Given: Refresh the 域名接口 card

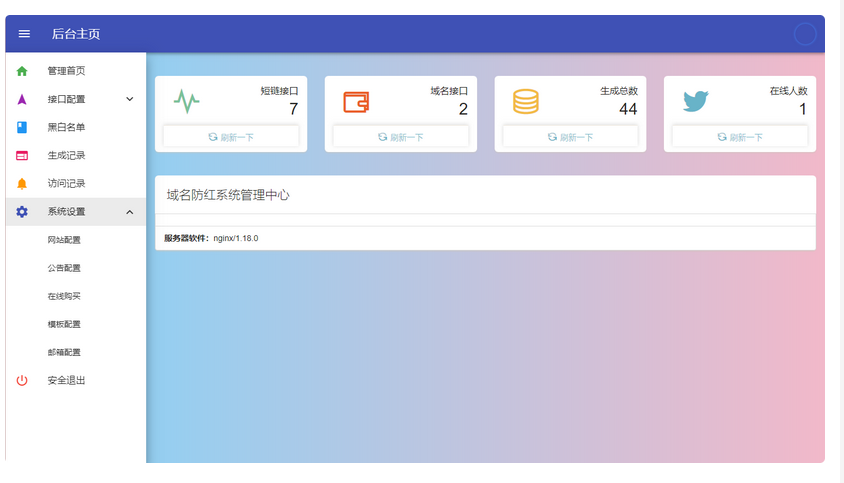Looking at the screenshot, I should (x=400, y=137).
